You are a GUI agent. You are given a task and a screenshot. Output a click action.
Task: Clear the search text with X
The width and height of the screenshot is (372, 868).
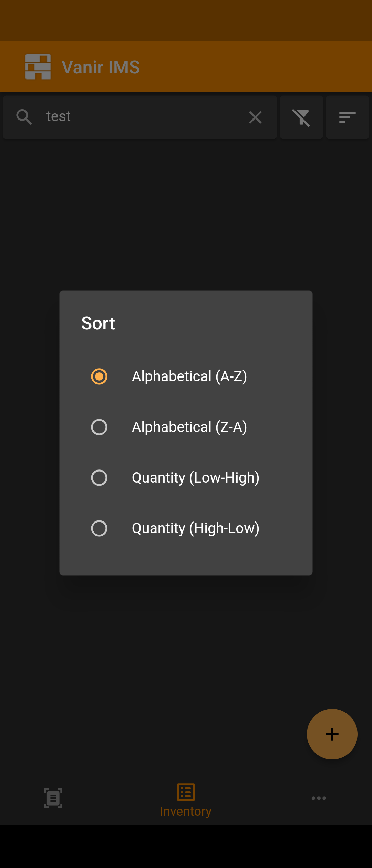coord(255,117)
